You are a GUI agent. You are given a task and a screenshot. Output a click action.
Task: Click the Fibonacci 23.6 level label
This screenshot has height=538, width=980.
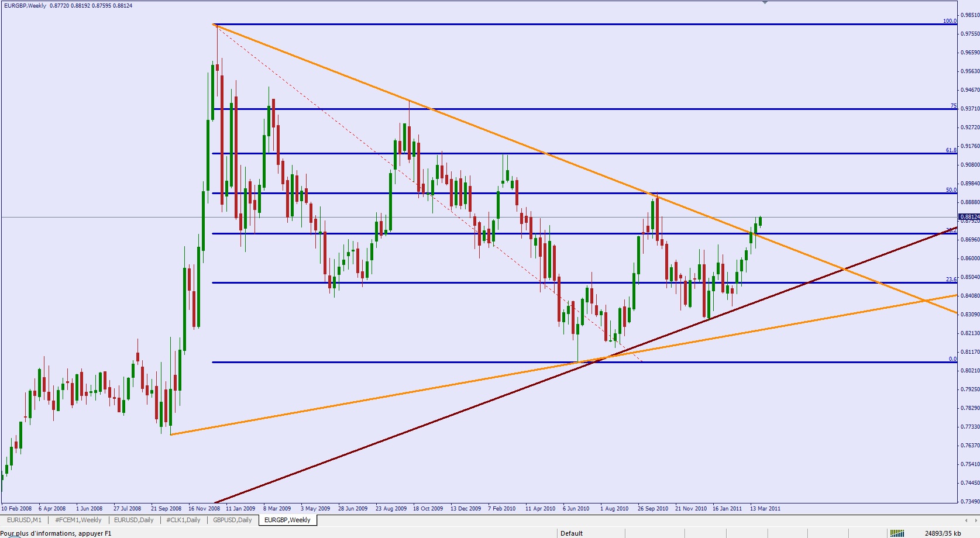(x=951, y=280)
